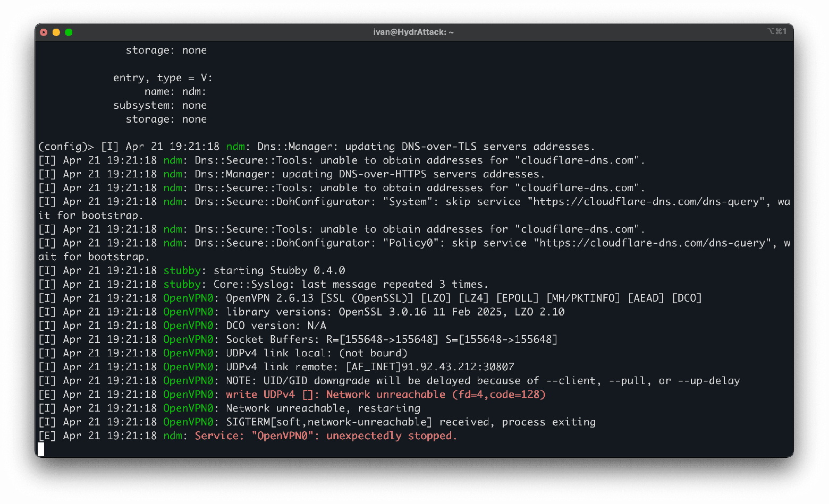Select the "name: ndm:" line

[x=175, y=92]
